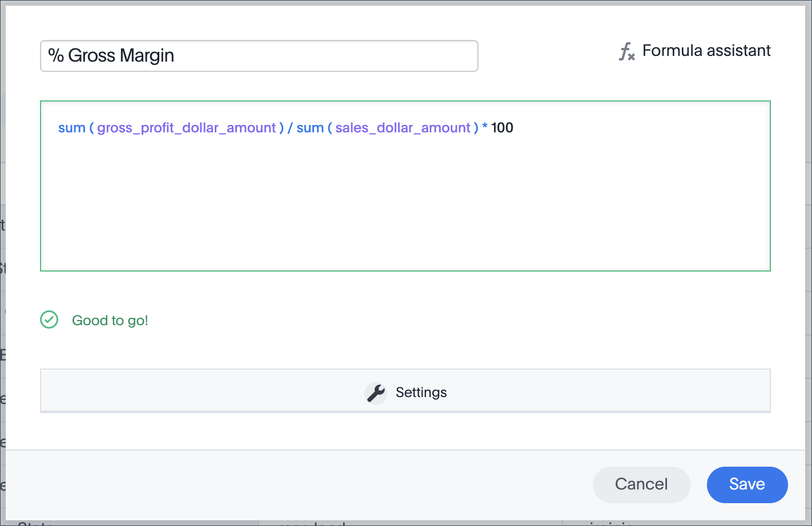The image size is (812, 526).
Task: Cancel the formula dialog
Action: tap(641, 484)
